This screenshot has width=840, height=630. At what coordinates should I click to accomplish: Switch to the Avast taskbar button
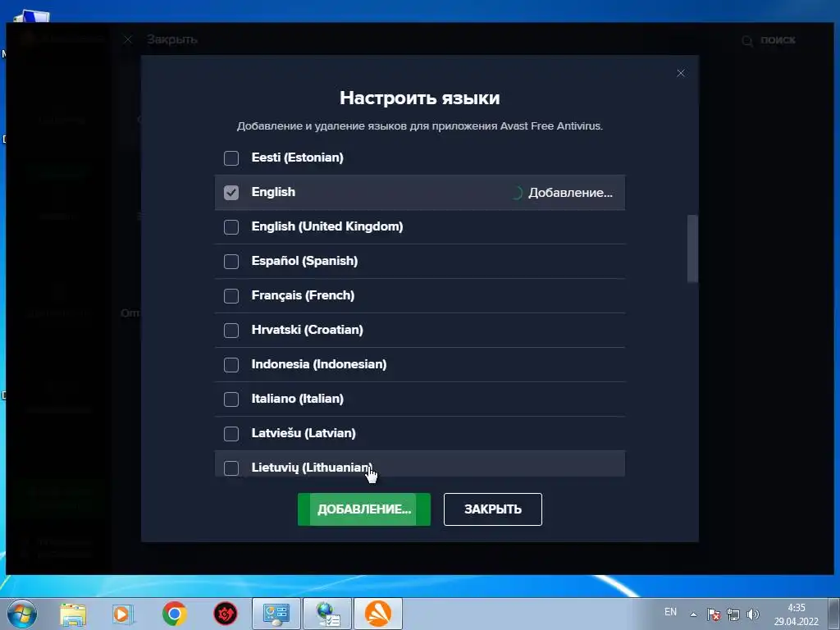pos(378,614)
